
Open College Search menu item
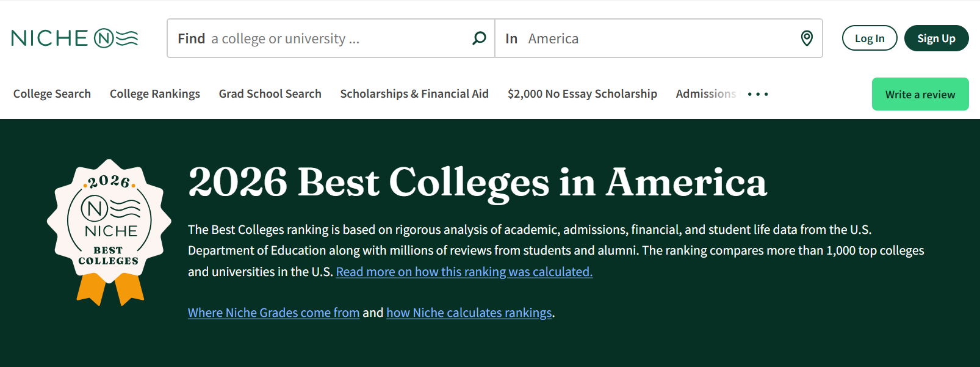(x=52, y=94)
